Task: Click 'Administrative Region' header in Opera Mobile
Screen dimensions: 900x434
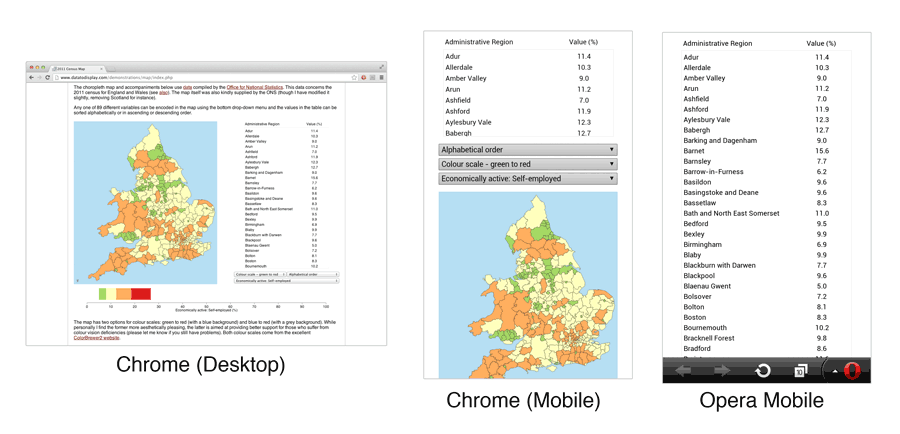Action: [x=717, y=43]
